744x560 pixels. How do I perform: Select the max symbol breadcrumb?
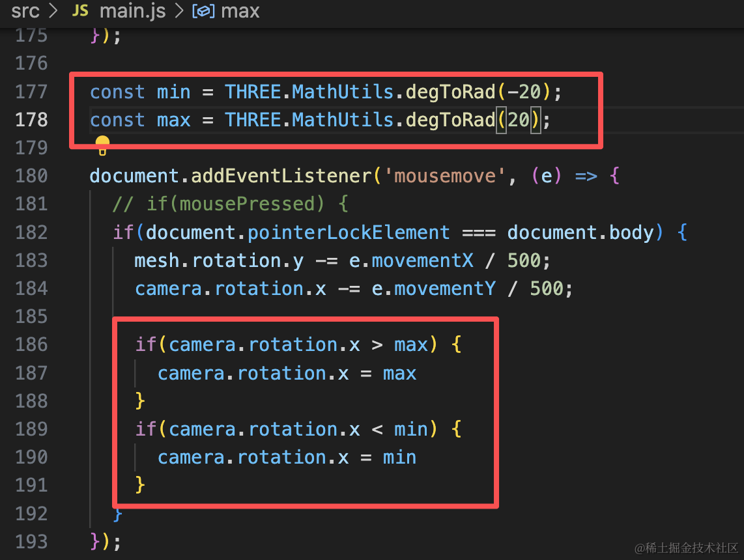click(x=240, y=11)
